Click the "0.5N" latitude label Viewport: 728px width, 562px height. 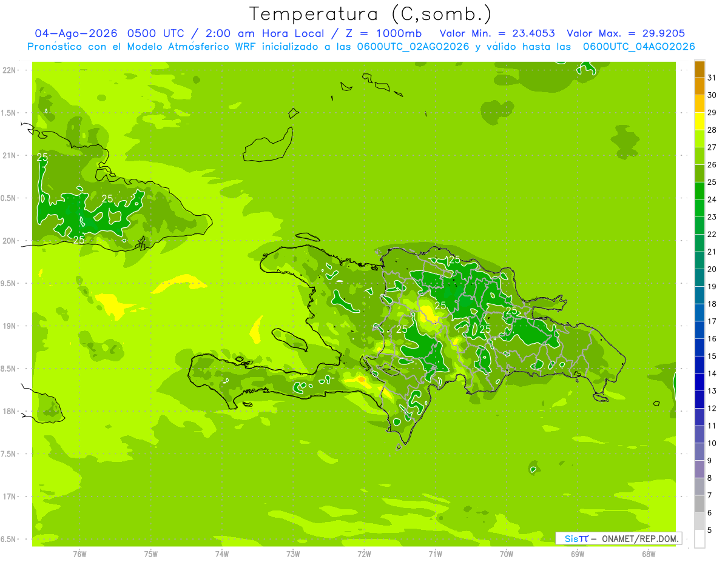pos(8,198)
